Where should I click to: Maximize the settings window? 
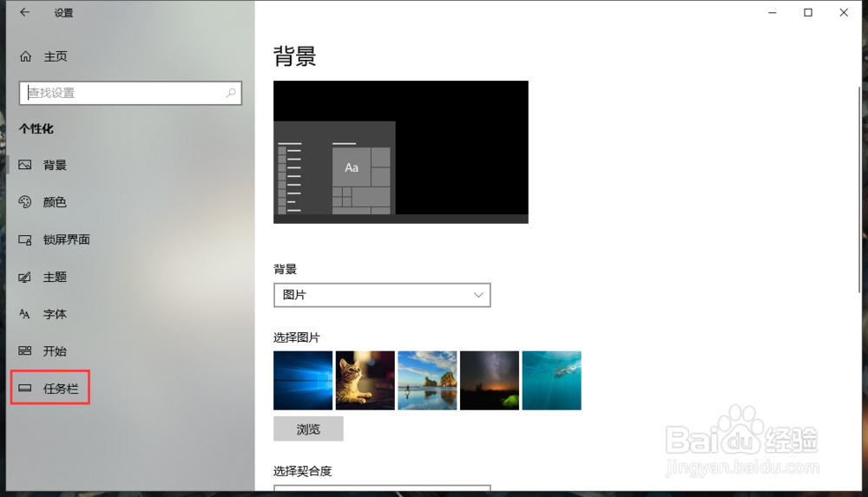tap(808, 12)
